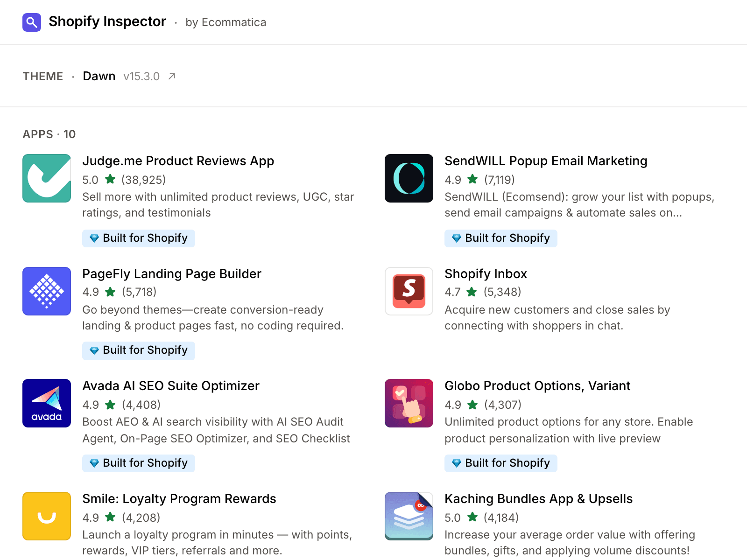Click the Globo unlimited product options description
The width and height of the screenshot is (747, 560).
click(569, 430)
